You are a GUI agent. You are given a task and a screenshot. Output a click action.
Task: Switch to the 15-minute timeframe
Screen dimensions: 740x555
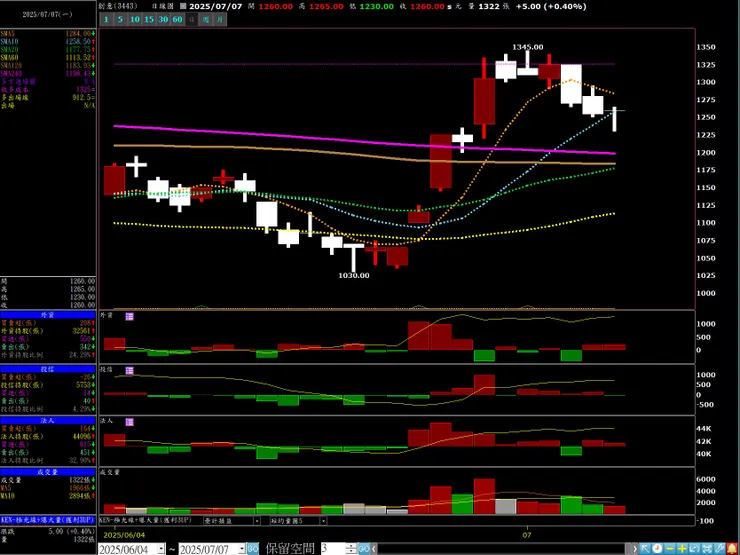(x=149, y=19)
